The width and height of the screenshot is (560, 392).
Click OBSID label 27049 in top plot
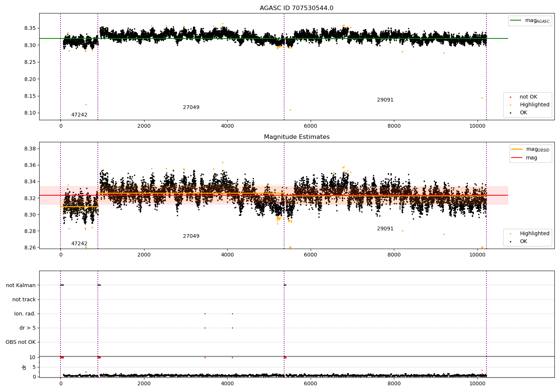tap(191, 108)
